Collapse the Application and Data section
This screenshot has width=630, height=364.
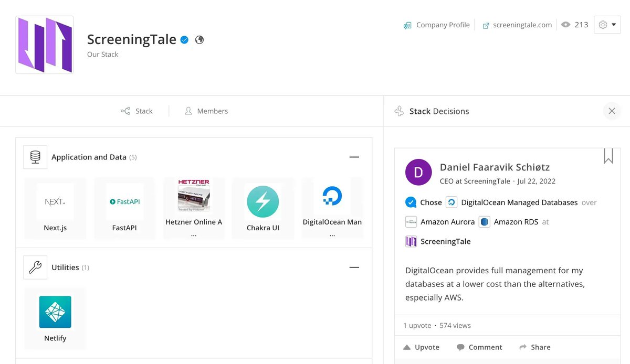[x=354, y=157]
